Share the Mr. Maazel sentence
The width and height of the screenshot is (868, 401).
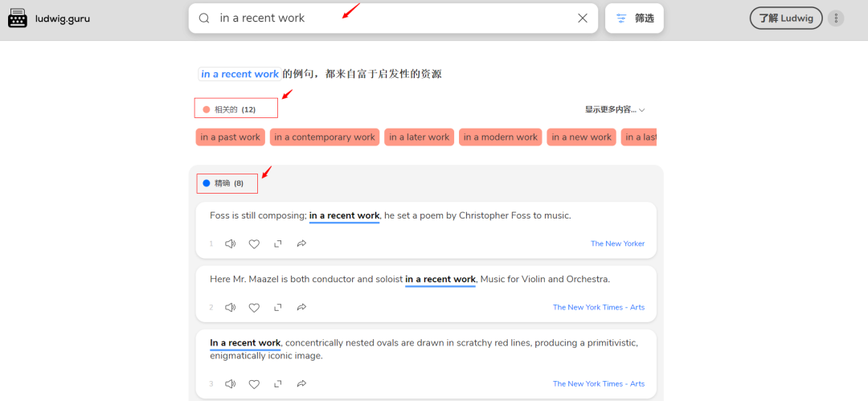(x=301, y=308)
